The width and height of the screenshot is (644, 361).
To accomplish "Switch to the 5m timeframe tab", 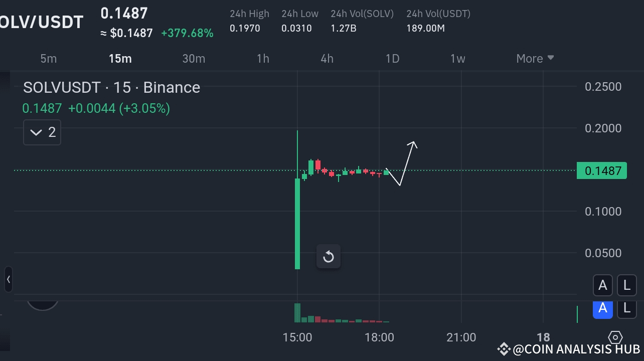I will (48, 58).
